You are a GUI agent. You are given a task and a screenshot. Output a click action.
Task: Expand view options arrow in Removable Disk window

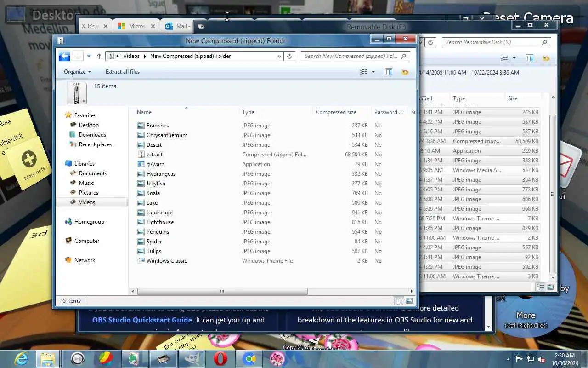[x=514, y=58]
